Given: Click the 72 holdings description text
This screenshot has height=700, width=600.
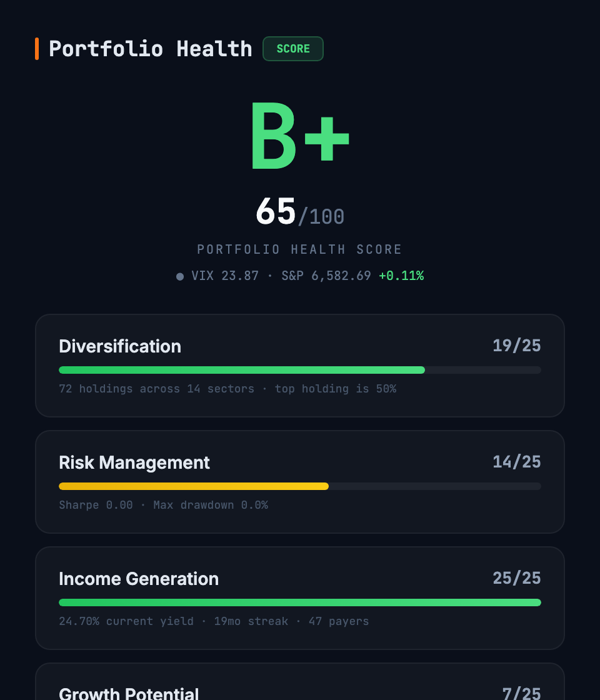Looking at the screenshot, I should click(227, 388).
